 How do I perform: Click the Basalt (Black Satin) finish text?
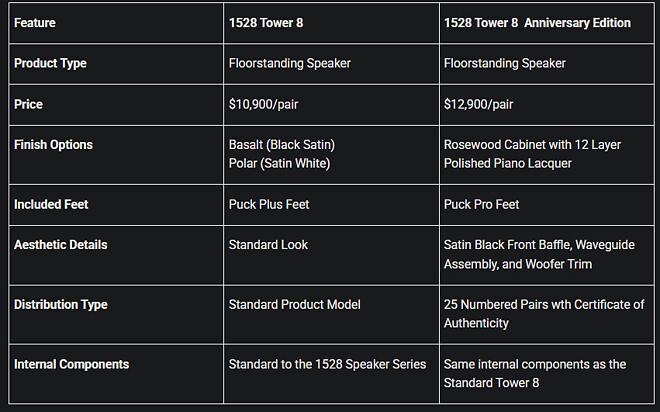[x=281, y=144]
